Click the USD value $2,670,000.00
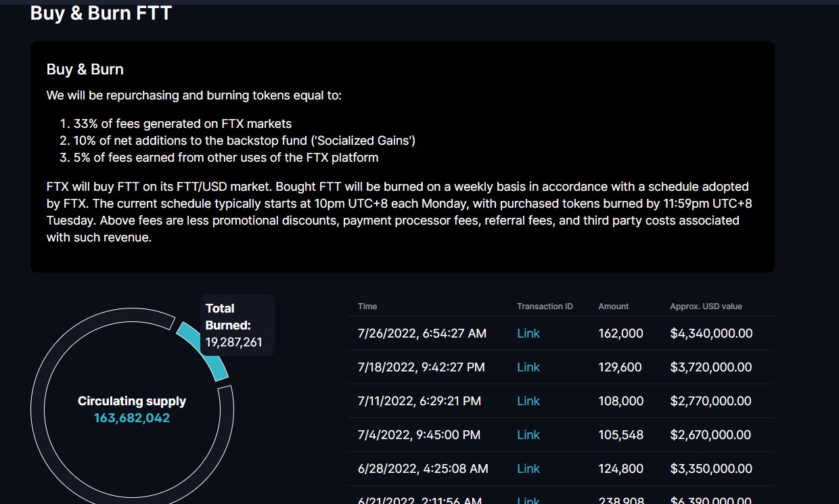This screenshot has height=504, width=839. 711,435
